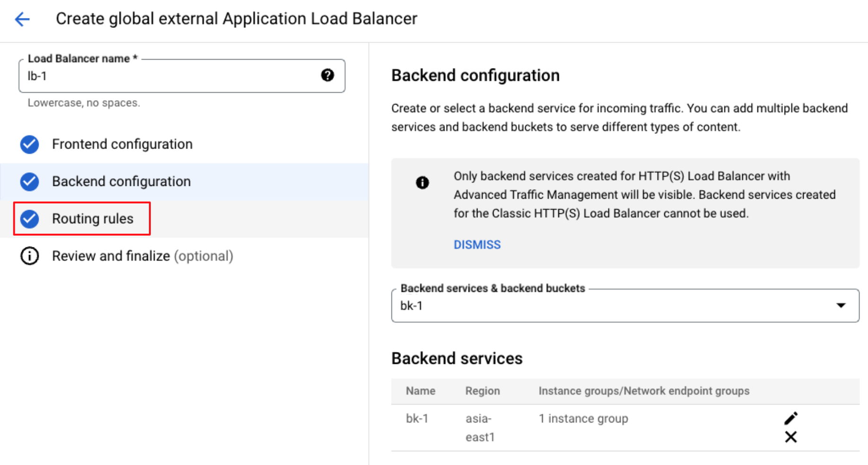Select the 1 instance group cell
This screenshot has width=868, height=465.
click(x=583, y=419)
